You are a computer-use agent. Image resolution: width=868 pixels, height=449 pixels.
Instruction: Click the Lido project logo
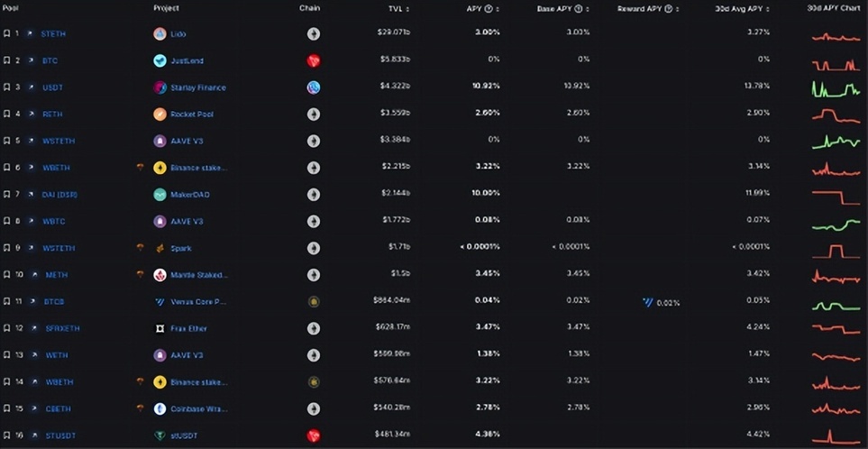pos(160,33)
